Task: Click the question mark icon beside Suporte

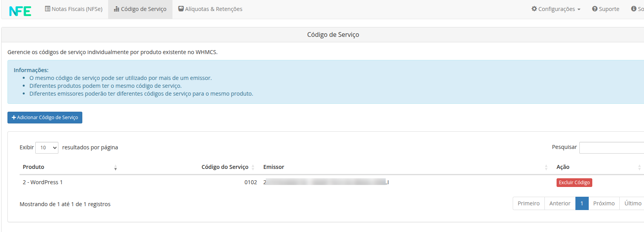Action: coord(595,9)
